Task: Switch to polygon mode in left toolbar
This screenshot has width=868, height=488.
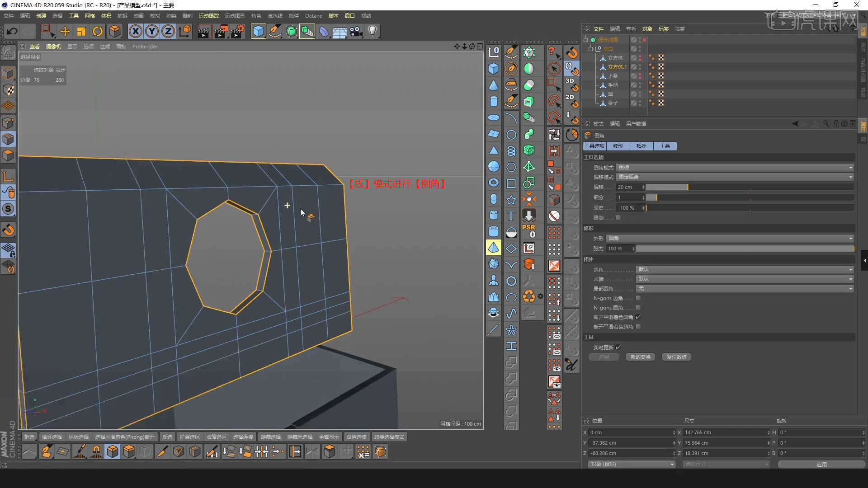Action: coord(8,155)
